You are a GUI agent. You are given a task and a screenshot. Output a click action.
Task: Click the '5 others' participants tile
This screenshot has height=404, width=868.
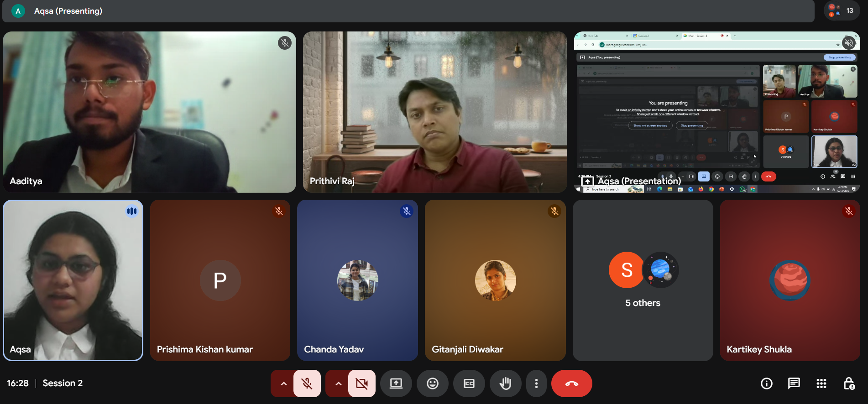tap(643, 280)
